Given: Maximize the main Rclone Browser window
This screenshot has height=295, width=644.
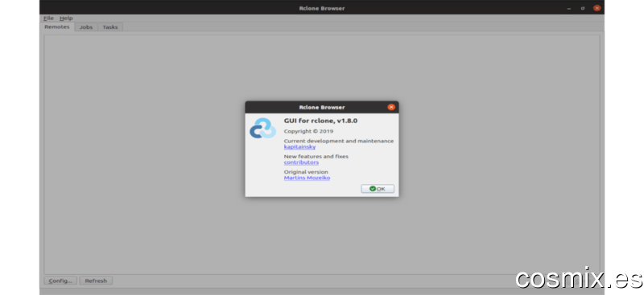Looking at the screenshot, I should pyautogui.click(x=583, y=8).
